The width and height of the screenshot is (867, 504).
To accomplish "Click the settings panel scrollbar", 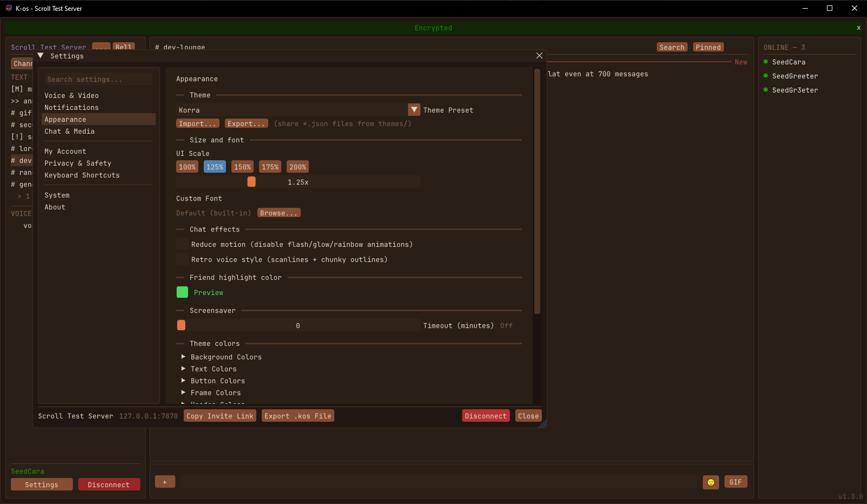I will pos(537,191).
